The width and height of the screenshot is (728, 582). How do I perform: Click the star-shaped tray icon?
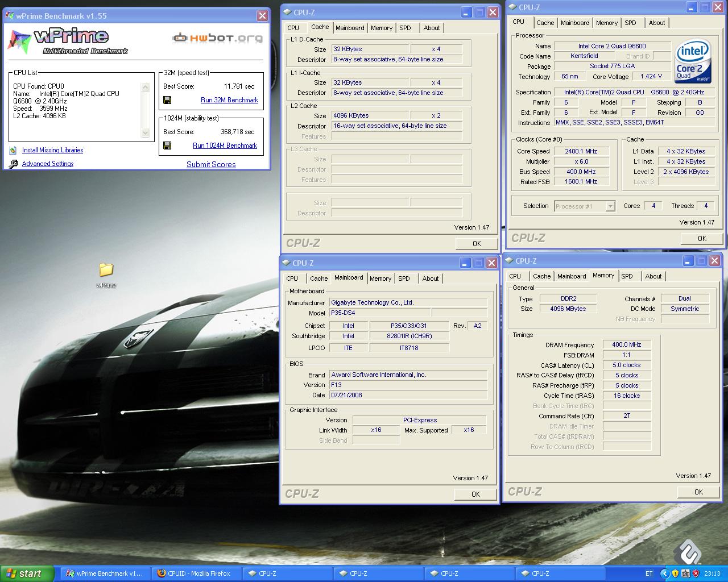tap(686, 573)
